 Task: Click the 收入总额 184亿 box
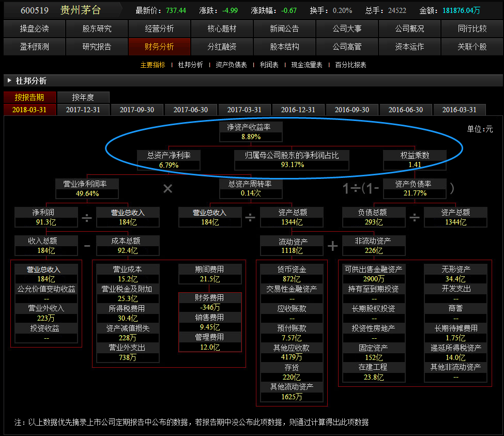(x=46, y=246)
